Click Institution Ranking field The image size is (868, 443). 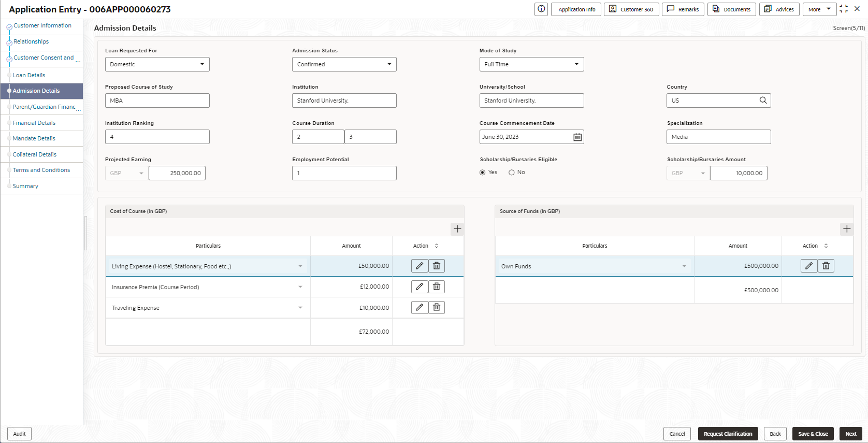coord(157,137)
